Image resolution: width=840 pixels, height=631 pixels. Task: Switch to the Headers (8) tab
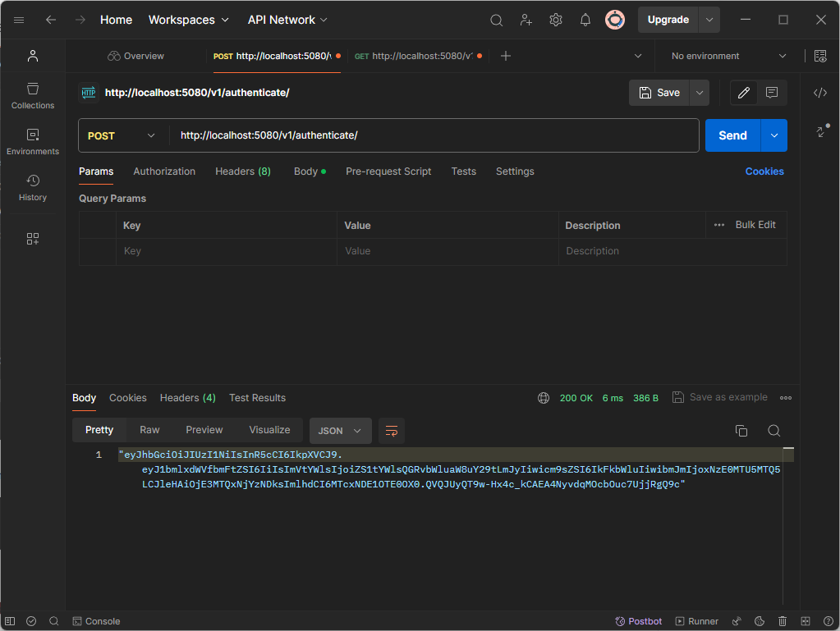[x=243, y=171]
